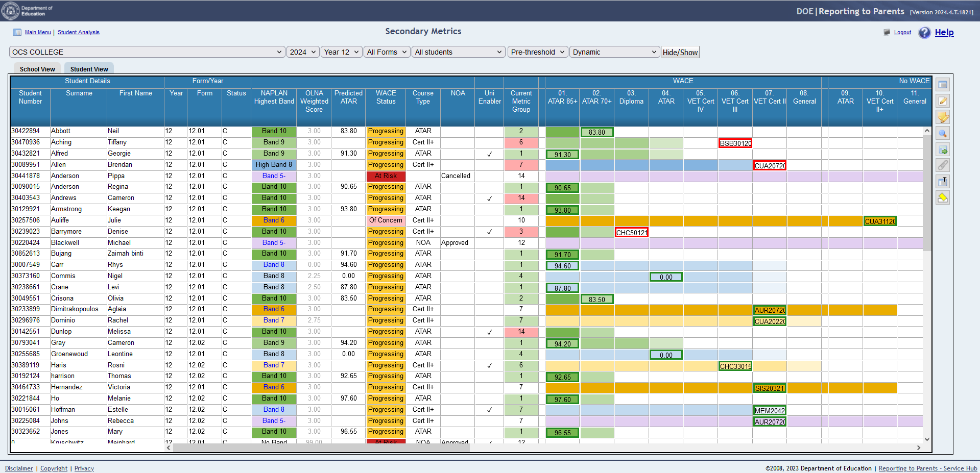
Task: Open the OCS COLLEGE school dropdown
Action: coord(147,52)
